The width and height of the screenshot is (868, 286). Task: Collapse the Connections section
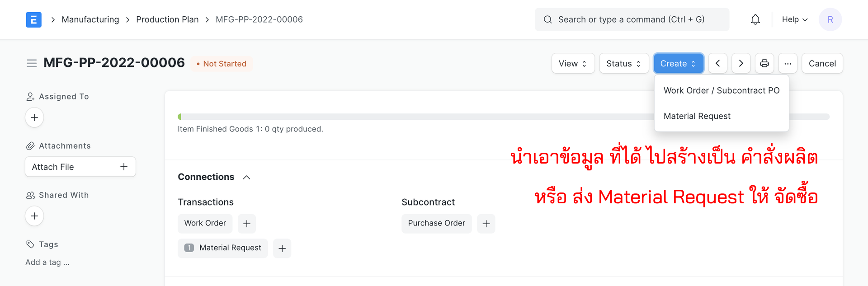pyautogui.click(x=246, y=177)
